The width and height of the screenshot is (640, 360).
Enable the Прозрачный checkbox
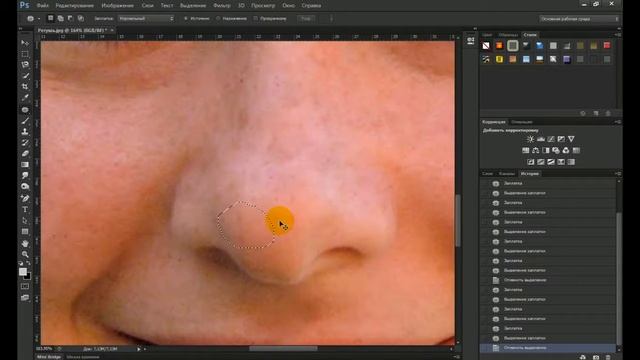coord(256,18)
